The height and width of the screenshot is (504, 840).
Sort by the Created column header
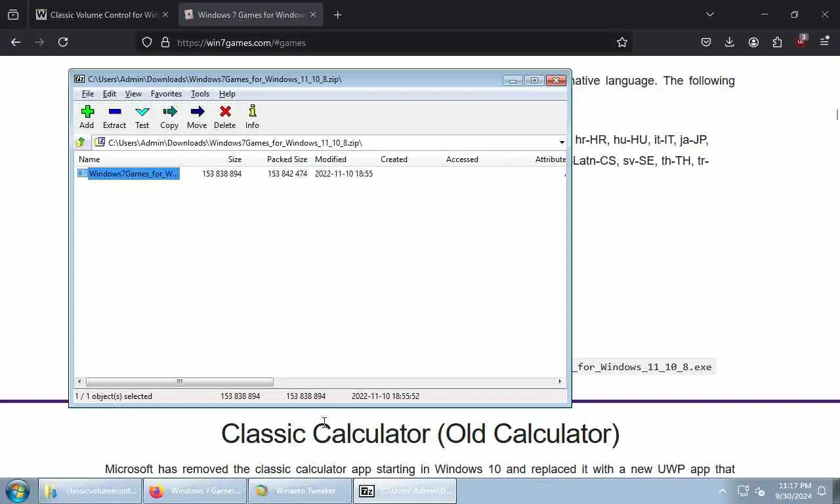409,159
